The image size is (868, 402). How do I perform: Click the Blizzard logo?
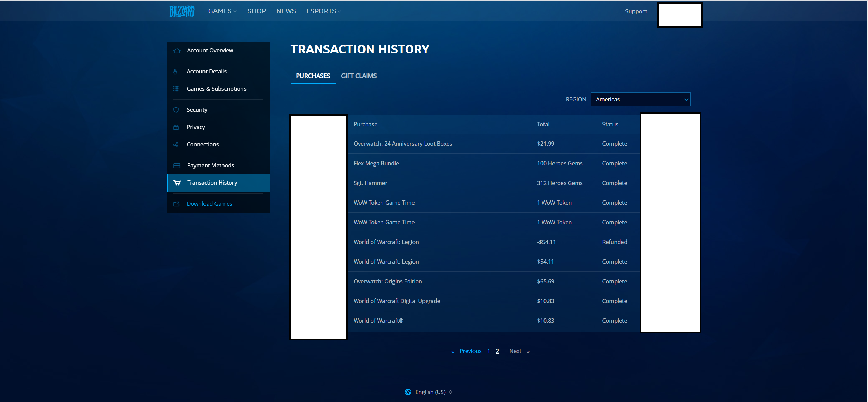(x=182, y=11)
